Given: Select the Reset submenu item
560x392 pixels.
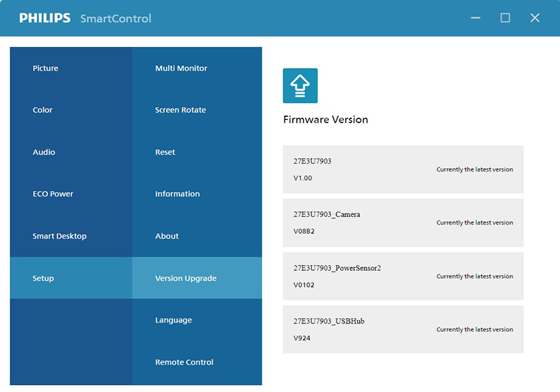Looking at the screenshot, I should pyautogui.click(x=165, y=153).
